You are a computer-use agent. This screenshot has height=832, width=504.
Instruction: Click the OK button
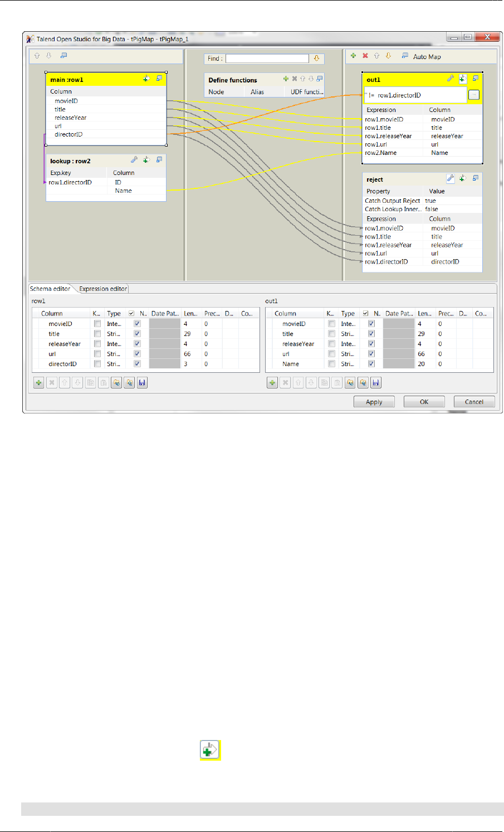424,402
